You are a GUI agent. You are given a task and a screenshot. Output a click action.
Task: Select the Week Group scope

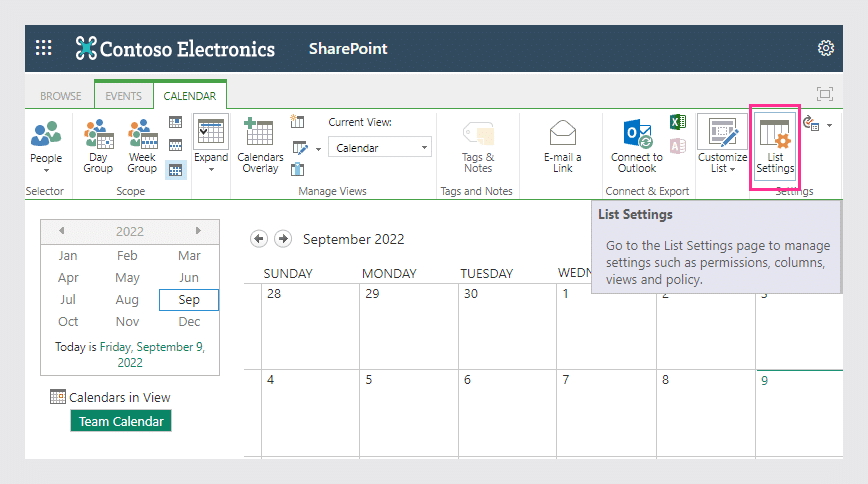pyautogui.click(x=142, y=147)
